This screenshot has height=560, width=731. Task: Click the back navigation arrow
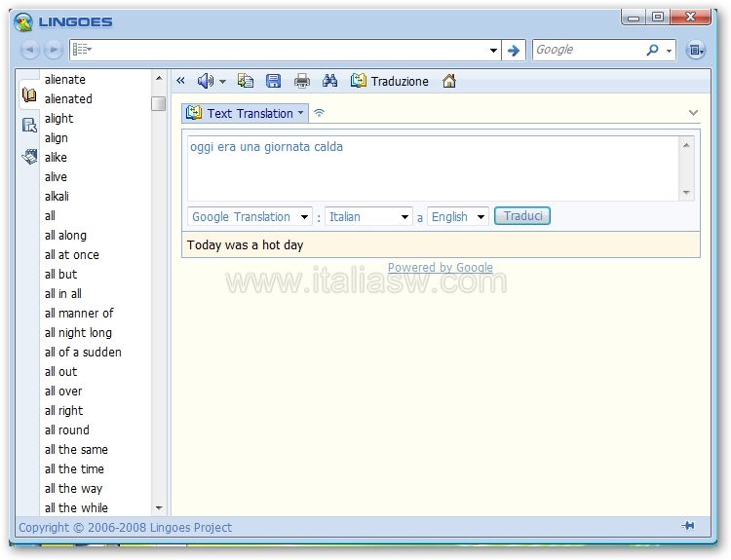click(30, 50)
